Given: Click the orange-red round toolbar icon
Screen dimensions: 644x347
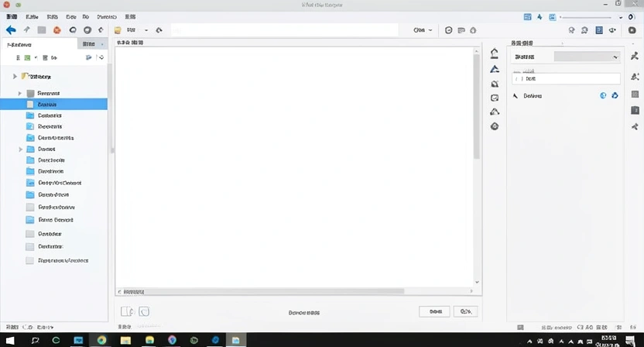Looking at the screenshot, I should (x=57, y=30).
